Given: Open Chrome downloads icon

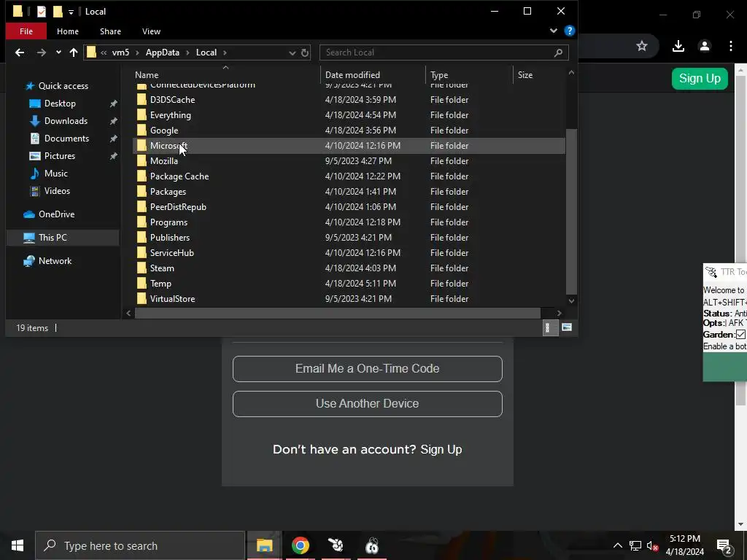Looking at the screenshot, I should (678, 46).
